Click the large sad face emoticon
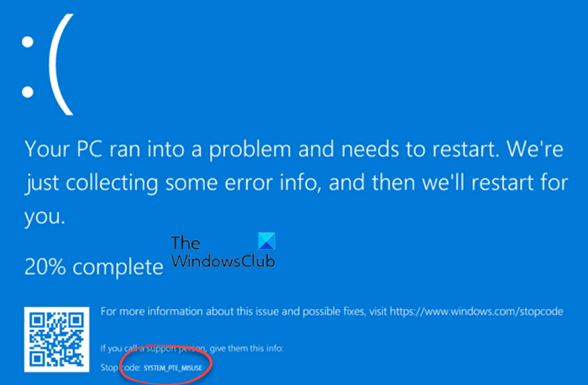 [47, 65]
